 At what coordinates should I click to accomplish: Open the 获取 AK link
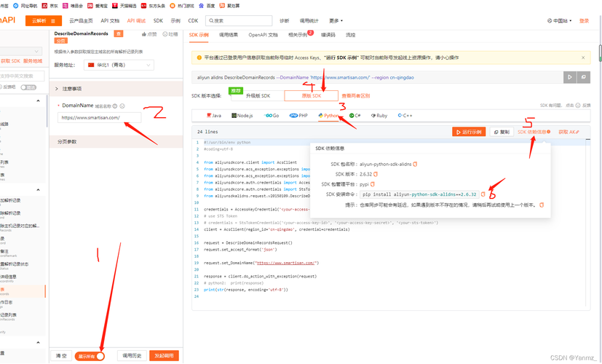click(x=569, y=132)
